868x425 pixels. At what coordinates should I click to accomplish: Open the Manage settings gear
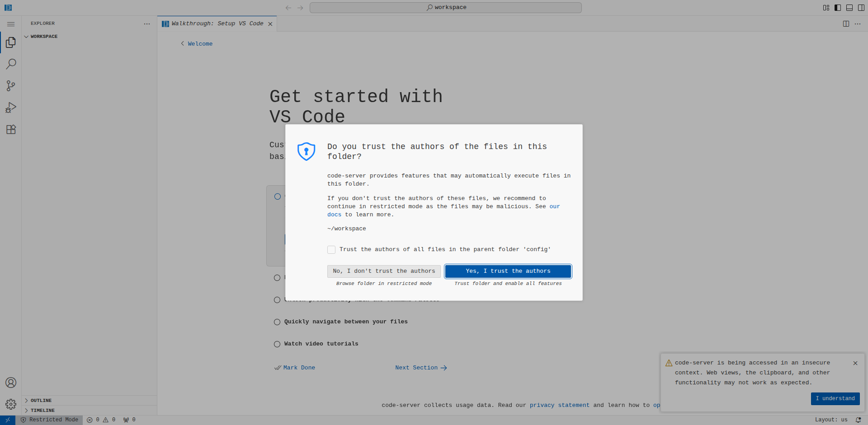(11, 404)
